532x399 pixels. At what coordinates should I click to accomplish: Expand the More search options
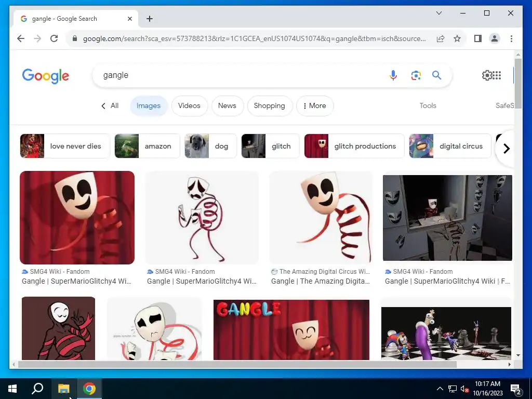314,106
